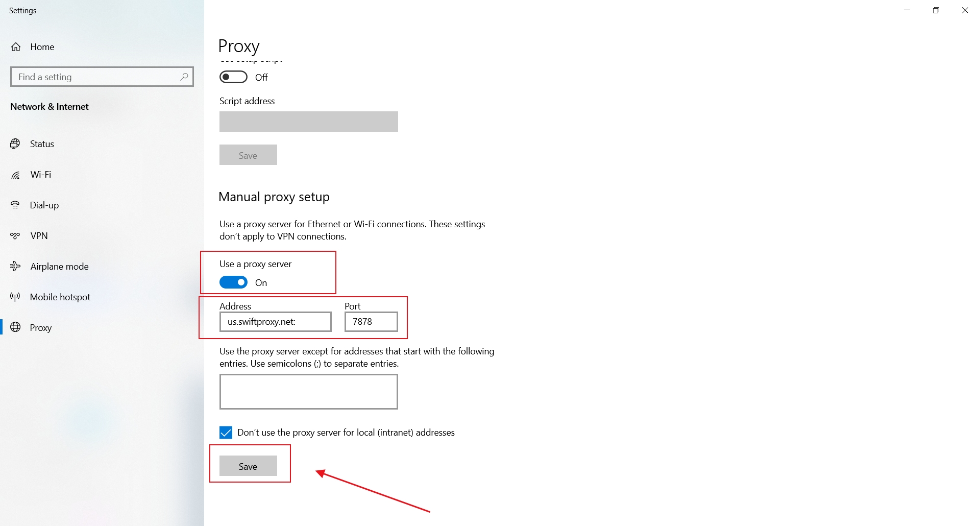Uncheck local intranet addresses checkbox
980x526 pixels.
tap(226, 433)
